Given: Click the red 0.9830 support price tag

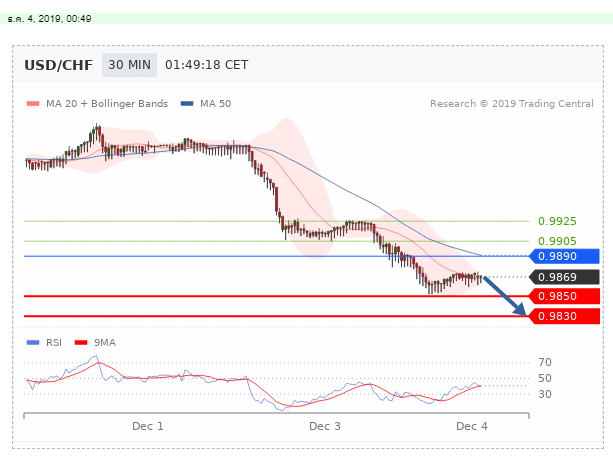Looking at the screenshot, I should point(564,316).
